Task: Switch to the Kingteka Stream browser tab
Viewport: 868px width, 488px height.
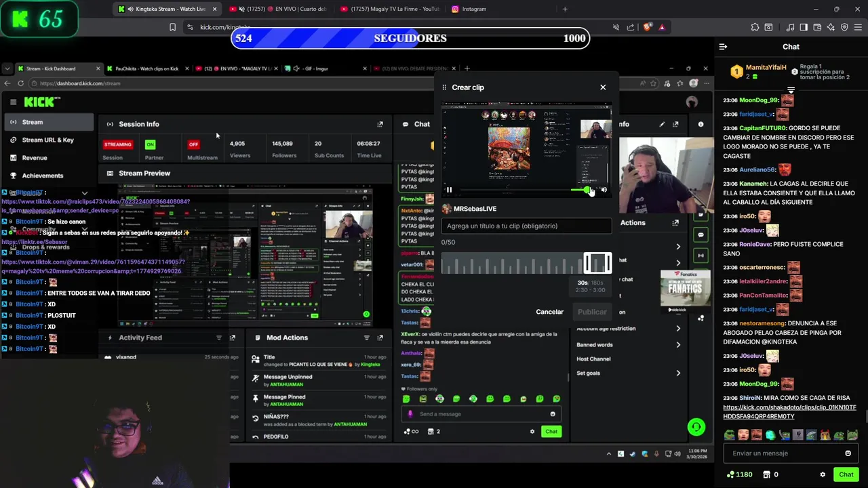Action: point(168,9)
